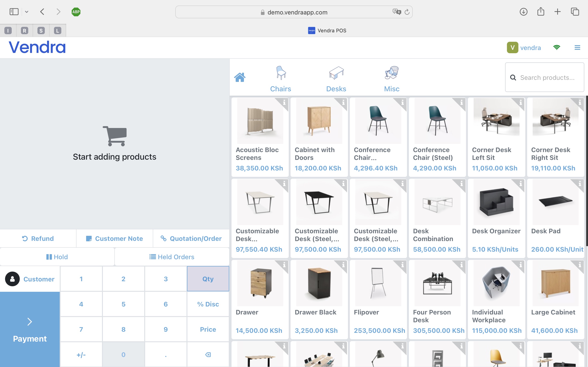Toggle sign with the +/- key
Screen dimensions: 588x367
[81, 354]
